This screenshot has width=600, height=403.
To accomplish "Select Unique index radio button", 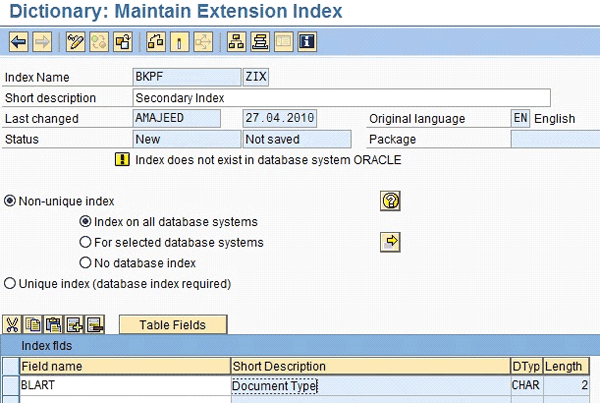I will tap(11, 284).
